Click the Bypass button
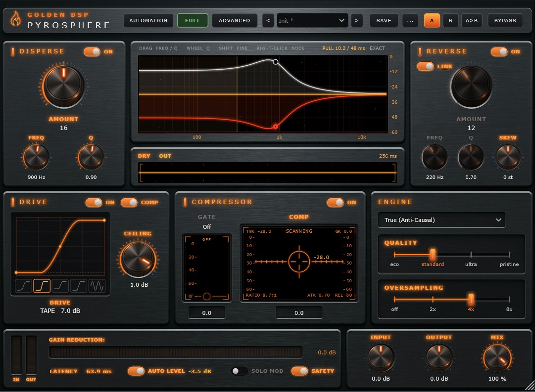 coord(505,20)
